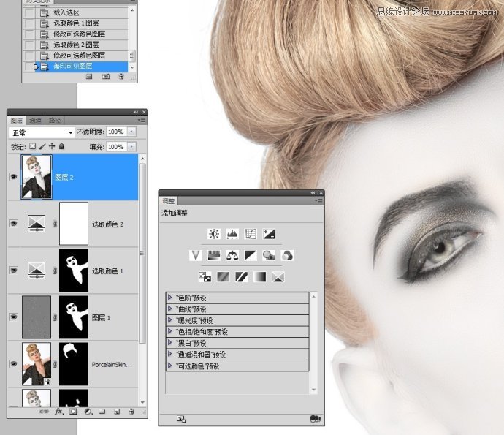Click the Vibrance triangle icon
The width and height of the screenshot is (504, 435).
point(195,255)
